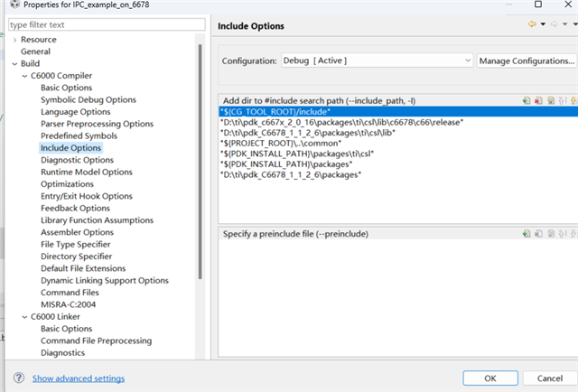Click the Add preinclude file icon

click(x=527, y=233)
